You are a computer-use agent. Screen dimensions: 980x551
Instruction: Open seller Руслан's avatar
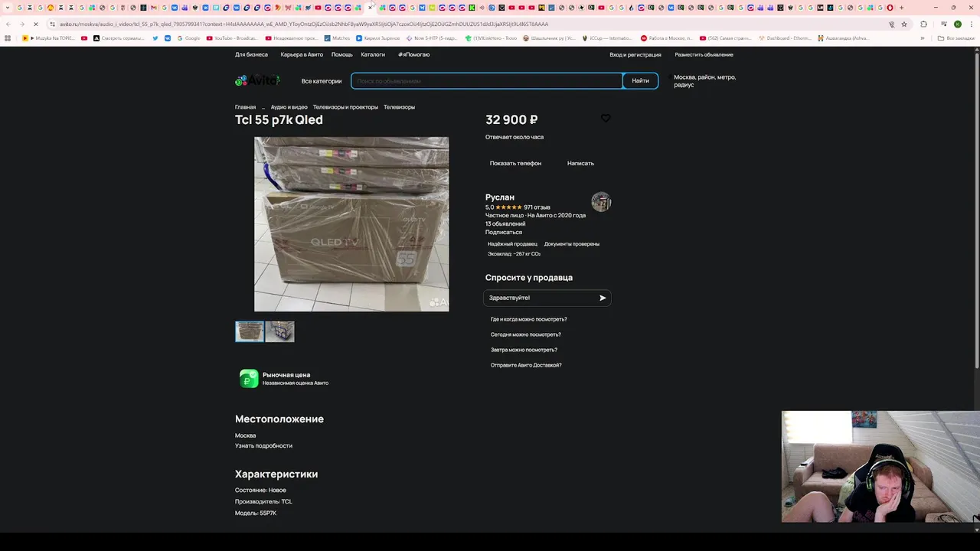pyautogui.click(x=601, y=202)
